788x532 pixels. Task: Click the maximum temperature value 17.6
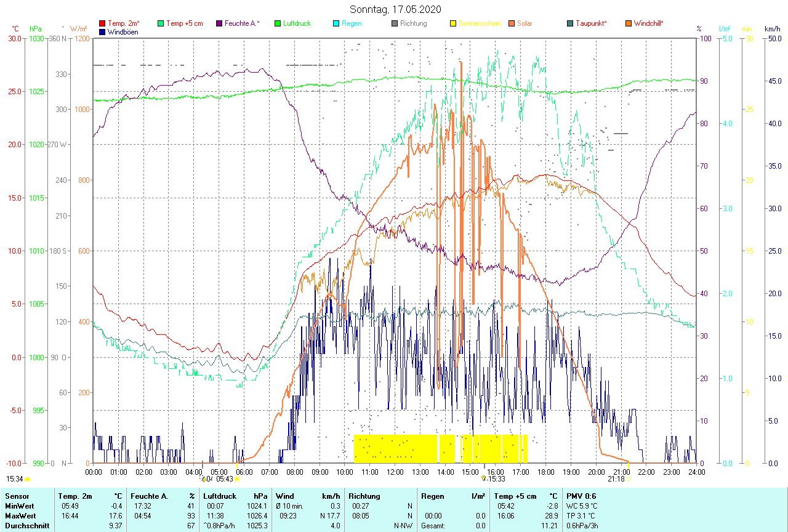click(116, 516)
